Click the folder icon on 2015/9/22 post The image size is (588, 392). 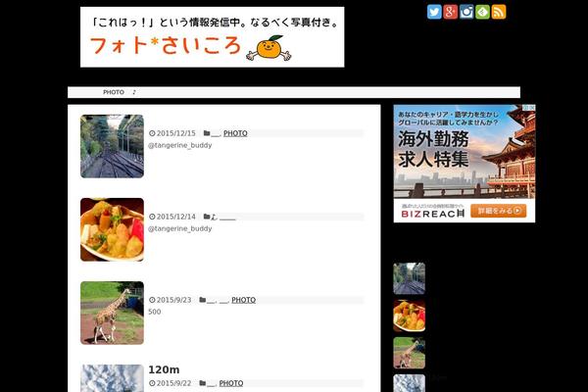203,382
